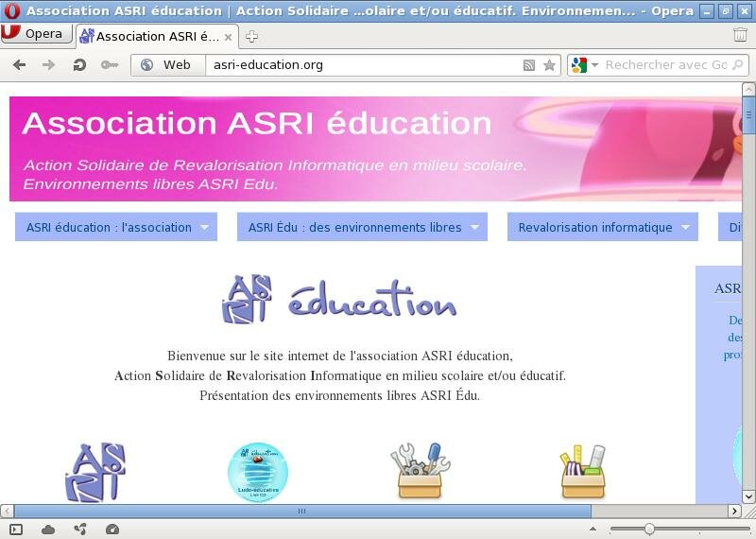Image resolution: width=756 pixels, height=539 pixels.
Task: Open the Revalorisation informatique menu
Action: click(x=603, y=227)
